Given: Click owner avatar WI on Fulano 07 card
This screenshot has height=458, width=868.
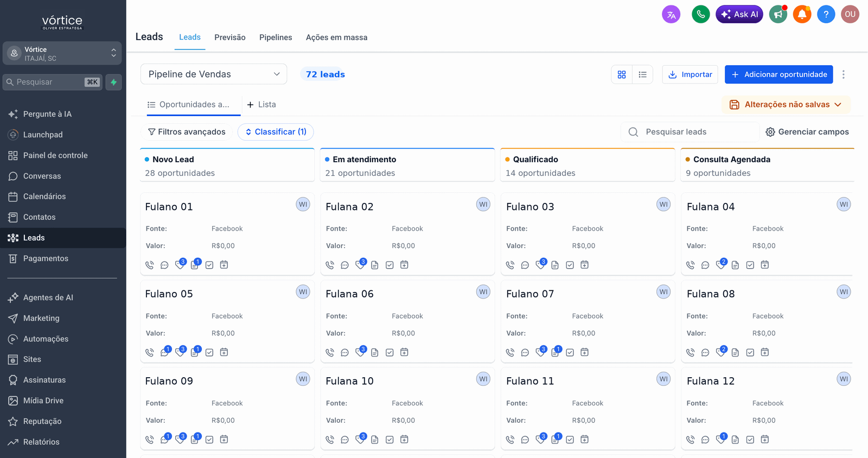Looking at the screenshot, I should coord(663,292).
